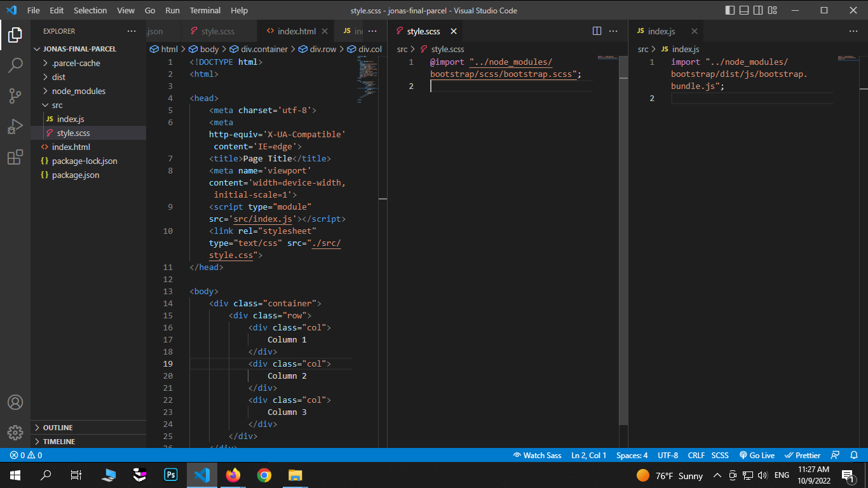
Task: Open the Terminal menu
Action: pos(205,10)
